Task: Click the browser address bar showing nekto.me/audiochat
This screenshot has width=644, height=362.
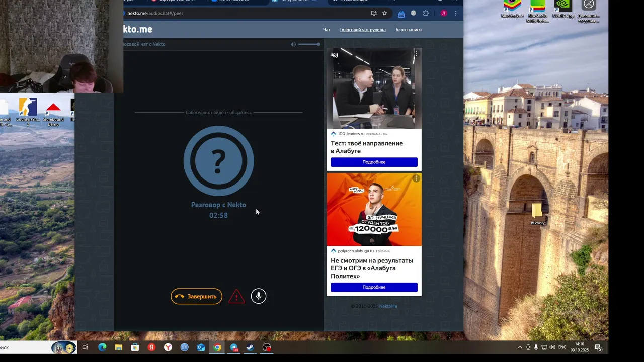Action: click(x=247, y=13)
